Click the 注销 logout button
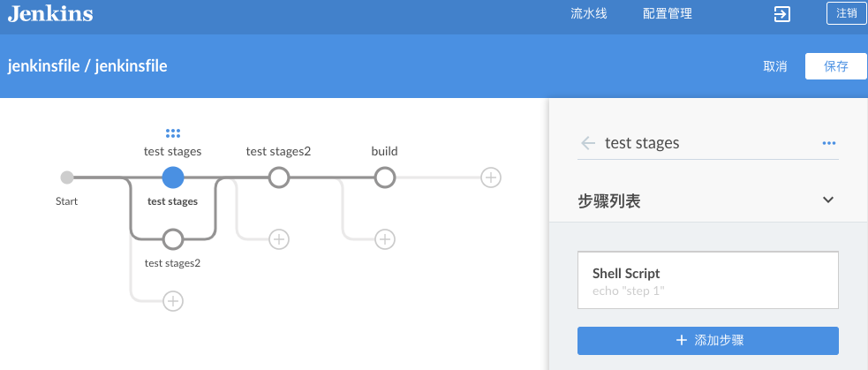 [x=847, y=14]
